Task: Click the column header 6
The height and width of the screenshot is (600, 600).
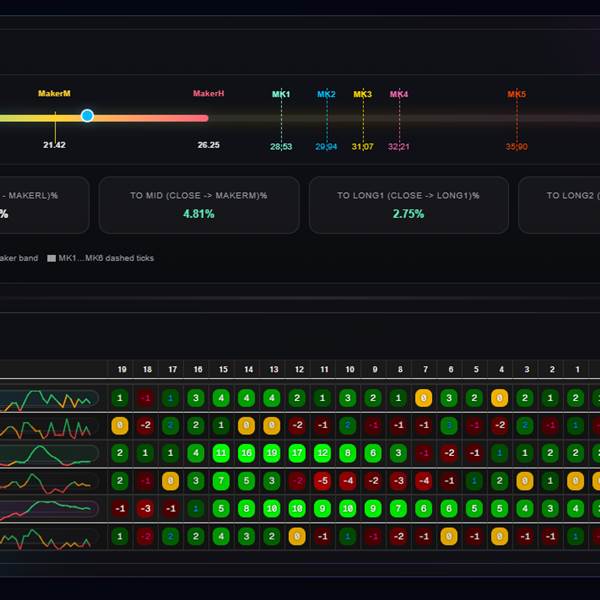Action: [x=451, y=369]
